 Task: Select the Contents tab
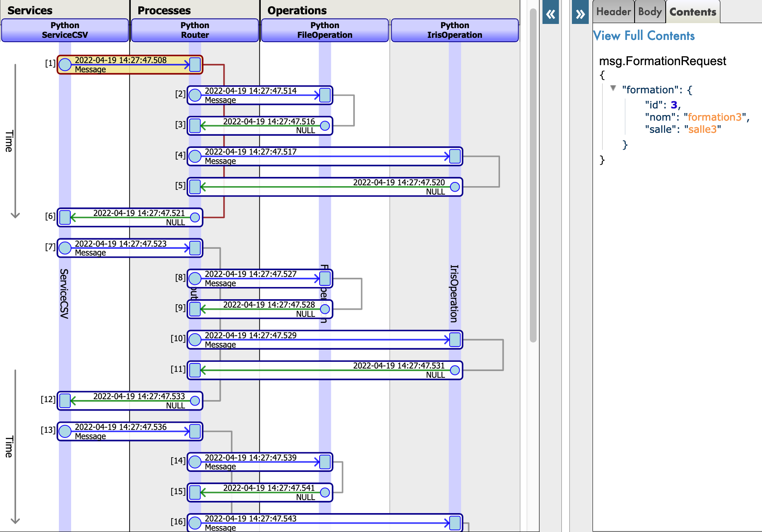[693, 12]
